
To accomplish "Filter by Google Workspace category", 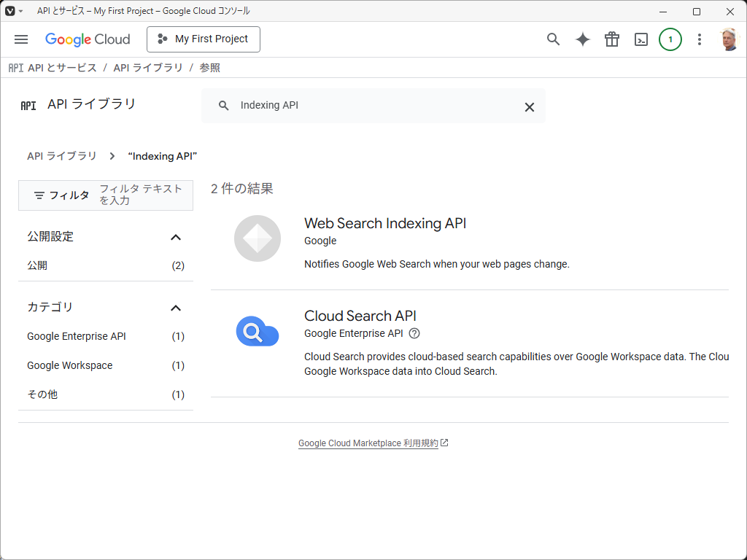I will tap(69, 365).
